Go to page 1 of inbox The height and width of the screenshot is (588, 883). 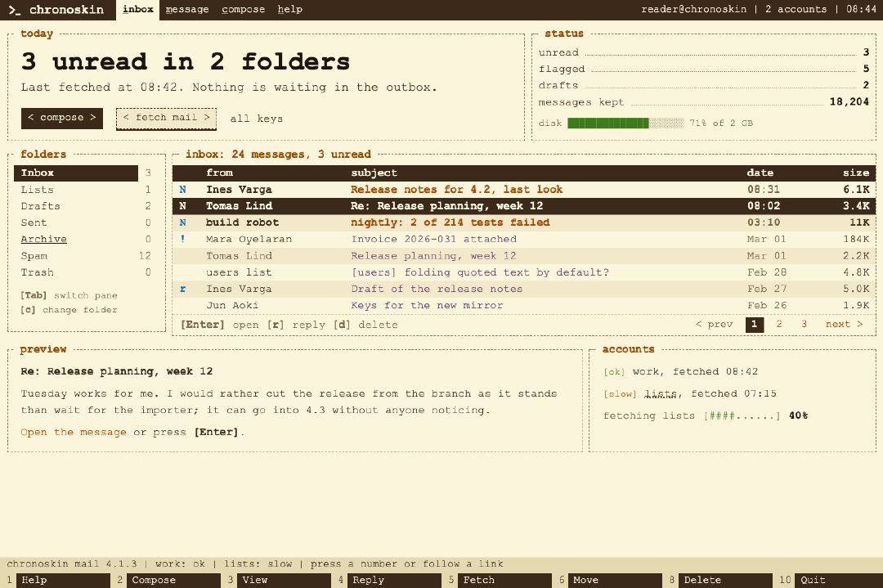[x=755, y=325]
